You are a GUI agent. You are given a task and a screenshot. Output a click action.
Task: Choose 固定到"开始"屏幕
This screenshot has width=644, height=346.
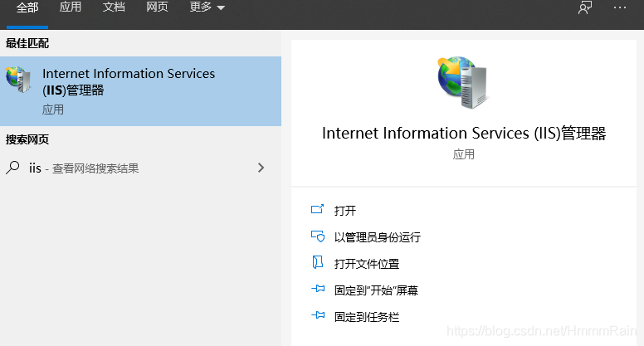tap(376, 290)
